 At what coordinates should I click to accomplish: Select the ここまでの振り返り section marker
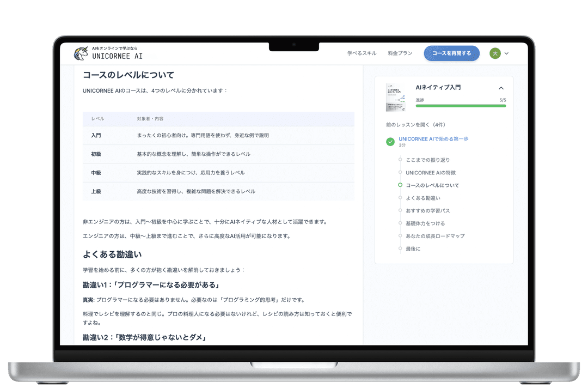click(400, 160)
